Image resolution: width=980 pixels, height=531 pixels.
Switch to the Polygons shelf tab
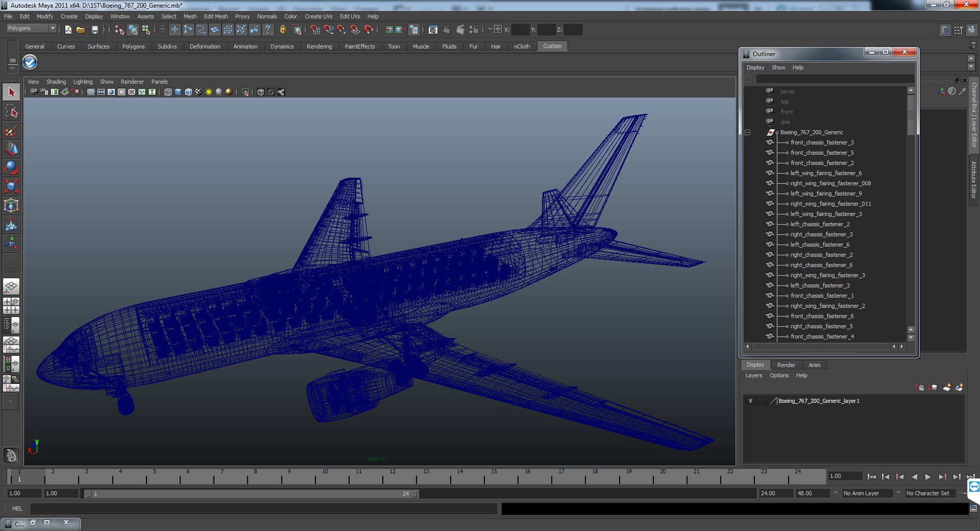[133, 46]
